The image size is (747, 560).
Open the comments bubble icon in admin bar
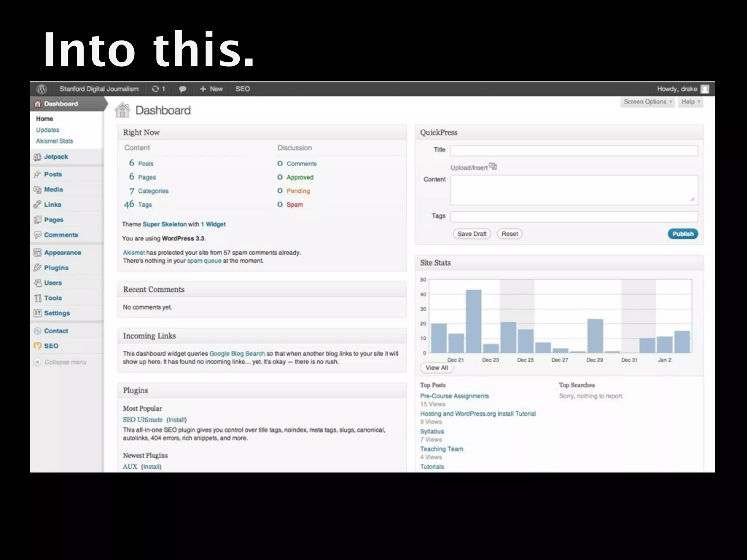tap(183, 89)
